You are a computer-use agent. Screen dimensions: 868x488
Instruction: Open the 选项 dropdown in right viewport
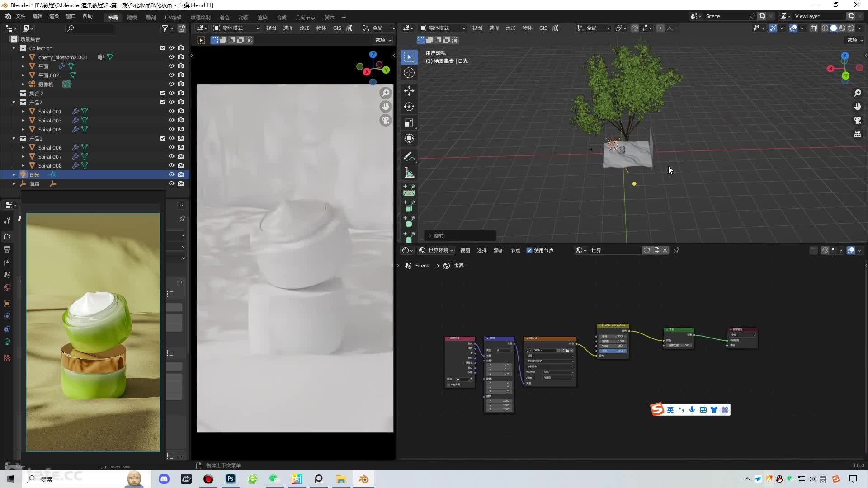click(x=855, y=40)
